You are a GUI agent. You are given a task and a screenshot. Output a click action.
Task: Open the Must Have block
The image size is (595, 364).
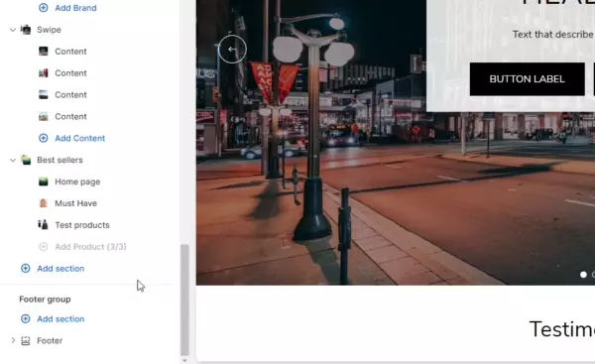coord(76,203)
